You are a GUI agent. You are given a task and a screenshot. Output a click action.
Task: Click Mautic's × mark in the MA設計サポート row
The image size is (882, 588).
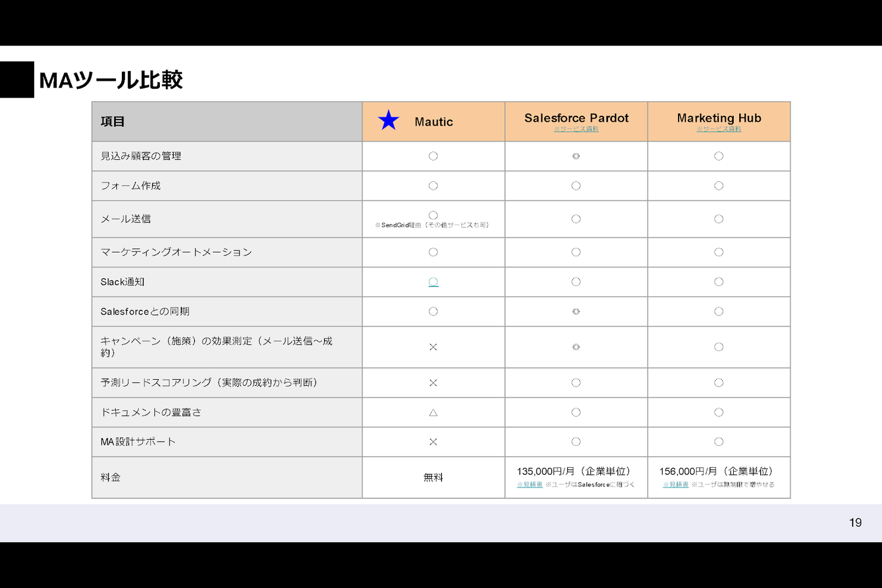[433, 442]
